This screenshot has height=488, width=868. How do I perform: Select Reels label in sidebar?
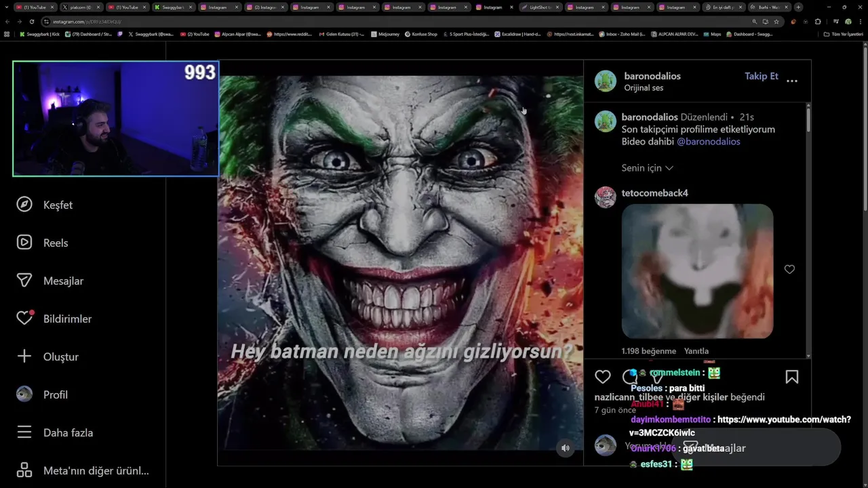(56, 243)
